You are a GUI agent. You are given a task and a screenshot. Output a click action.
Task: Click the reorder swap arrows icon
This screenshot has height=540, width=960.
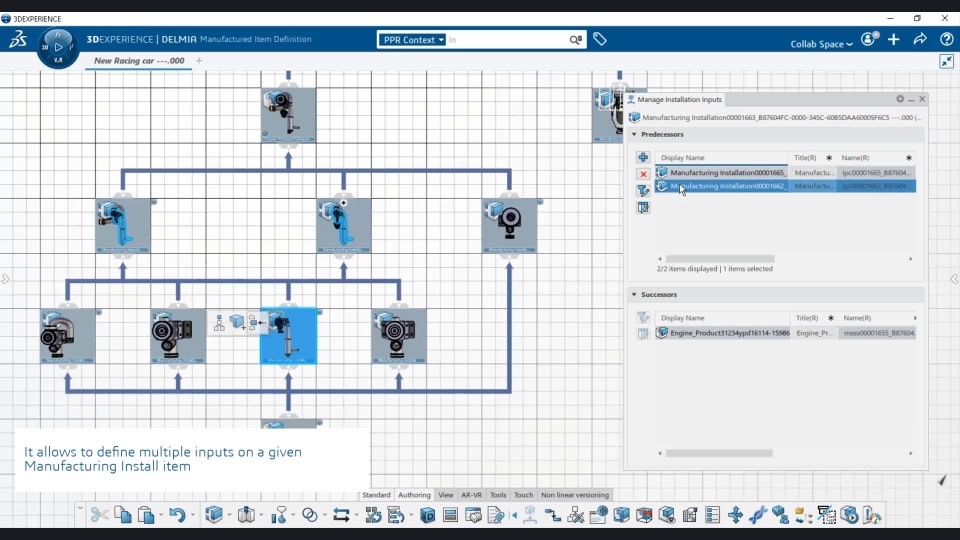tap(341, 515)
